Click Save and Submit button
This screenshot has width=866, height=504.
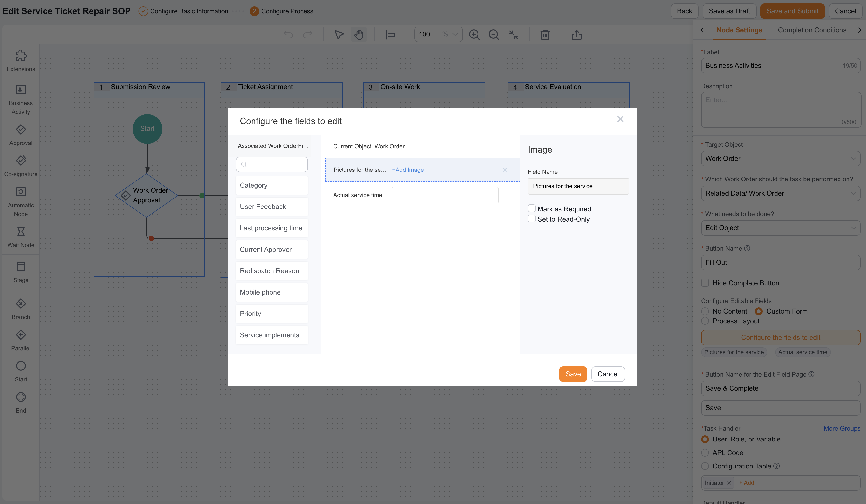(x=792, y=11)
